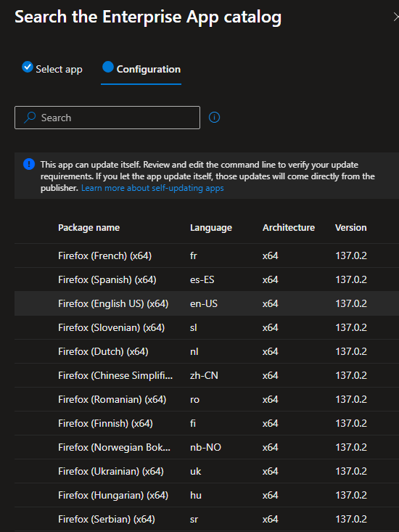This screenshot has height=532, width=399.
Task: Click the blue alert icon in banner
Action: click(29, 164)
